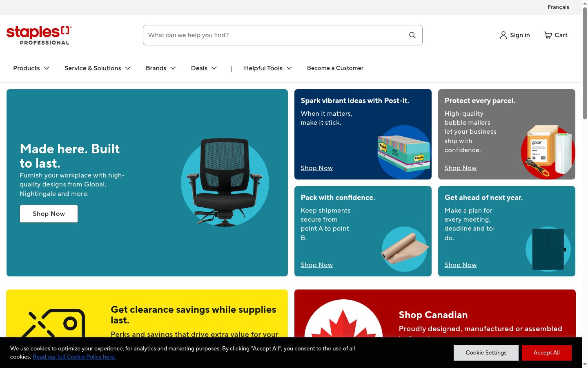Expand the Products menu
Viewport: 588px width, 368px height.
click(x=31, y=68)
